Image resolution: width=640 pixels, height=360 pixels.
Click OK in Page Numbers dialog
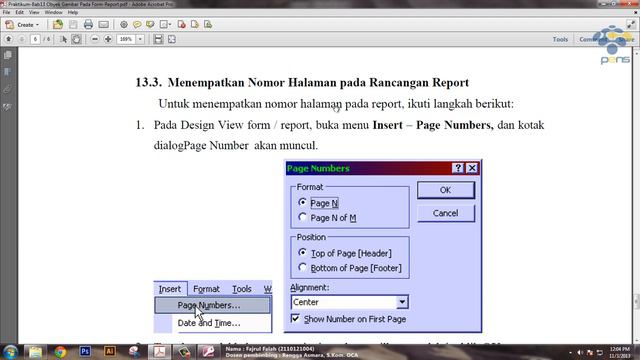point(446,190)
